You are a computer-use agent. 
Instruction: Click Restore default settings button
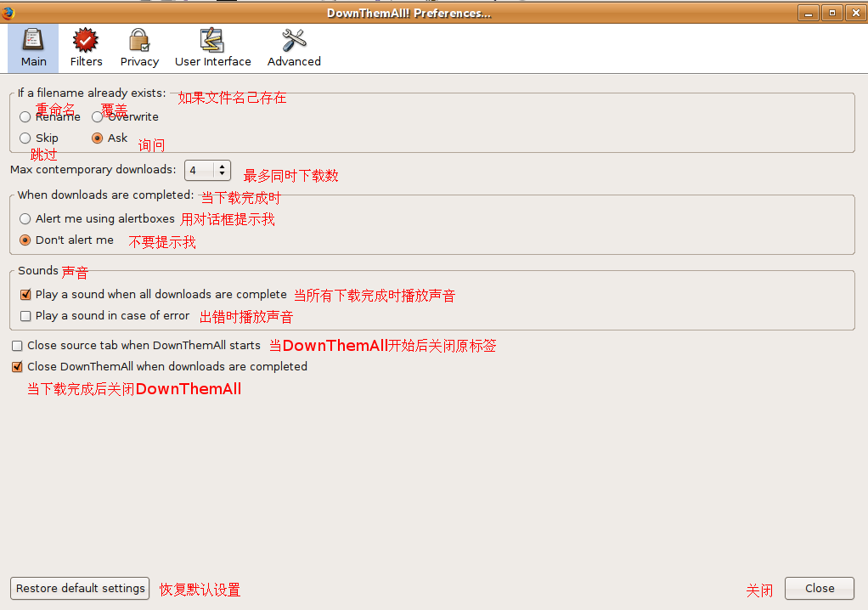pyautogui.click(x=80, y=589)
